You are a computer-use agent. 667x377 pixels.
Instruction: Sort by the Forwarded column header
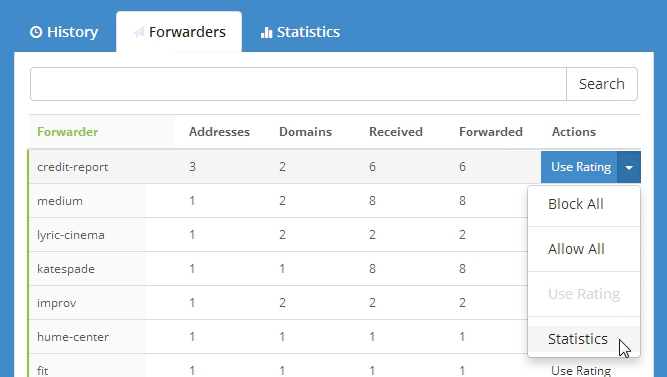490,132
